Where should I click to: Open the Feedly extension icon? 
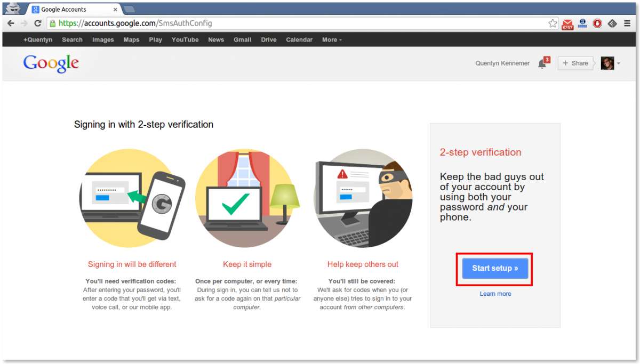612,23
